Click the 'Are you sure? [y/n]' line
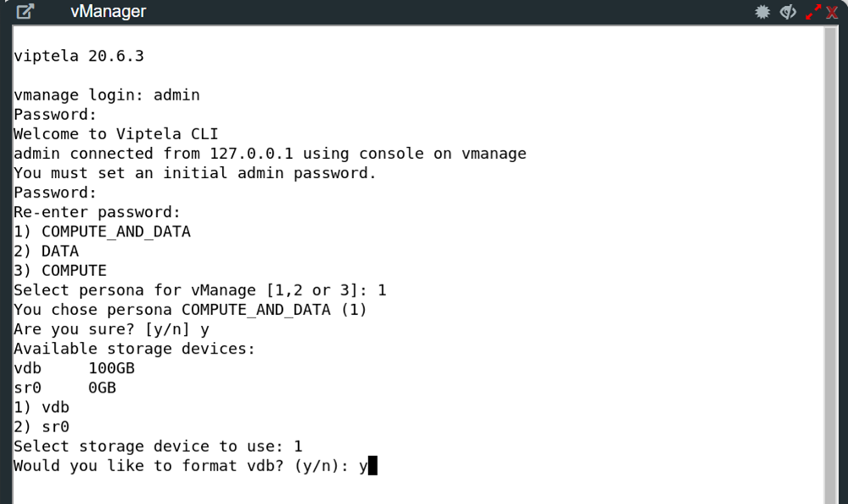 pyautogui.click(x=111, y=329)
